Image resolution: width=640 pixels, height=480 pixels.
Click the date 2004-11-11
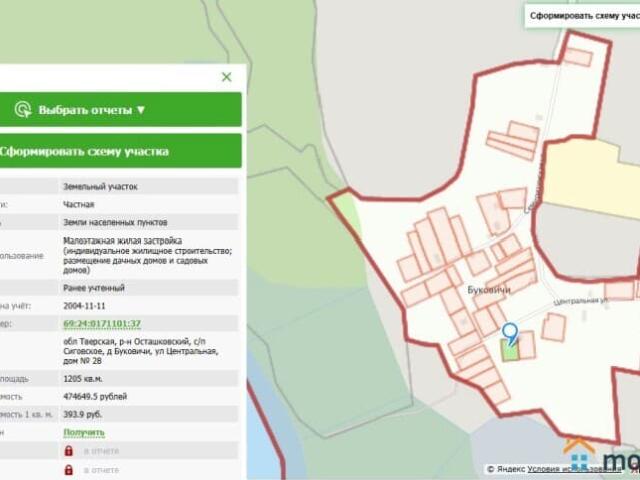84,306
